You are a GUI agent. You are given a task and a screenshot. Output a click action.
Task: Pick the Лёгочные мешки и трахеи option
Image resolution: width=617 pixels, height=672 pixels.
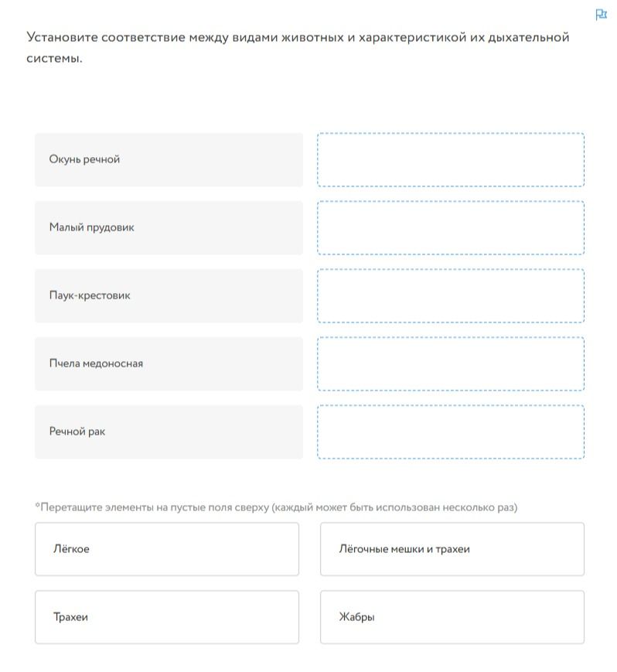point(452,549)
